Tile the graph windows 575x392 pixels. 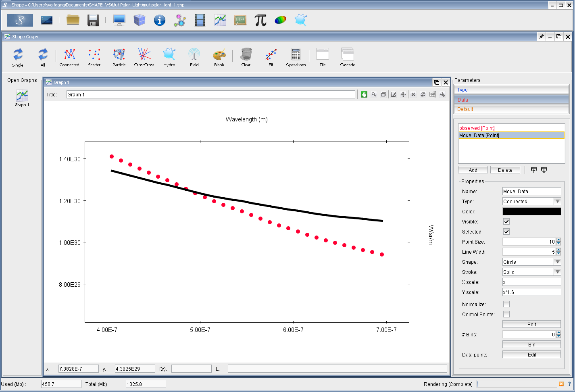point(323,57)
